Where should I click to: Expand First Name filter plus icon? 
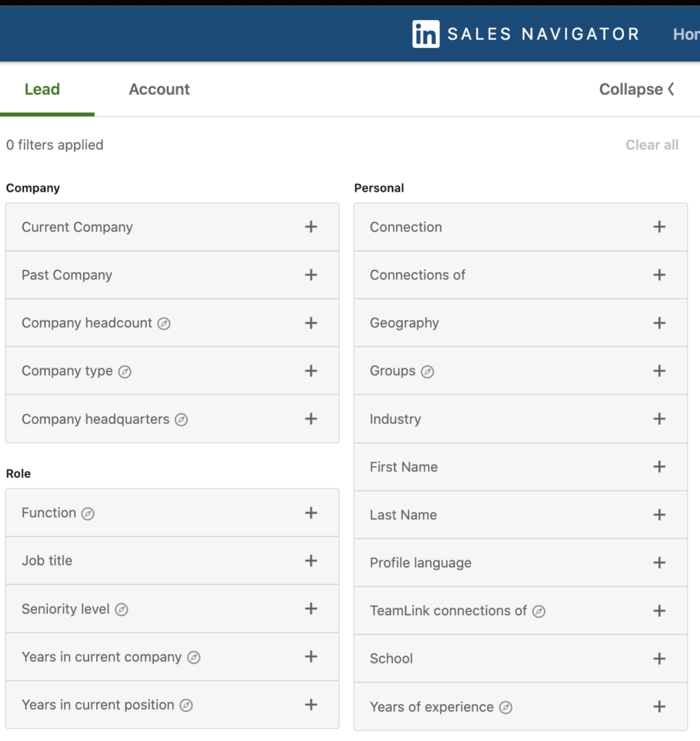pyautogui.click(x=660, y=467)
